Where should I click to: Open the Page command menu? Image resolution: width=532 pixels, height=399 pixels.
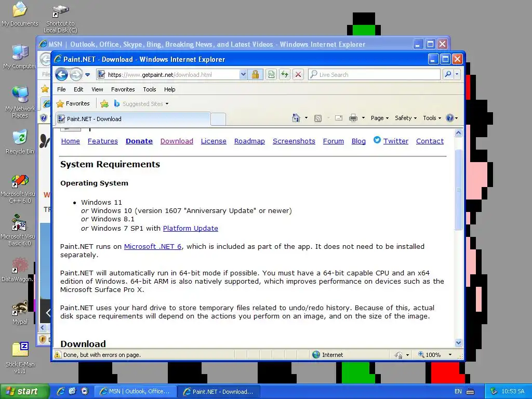coord(380,118)
